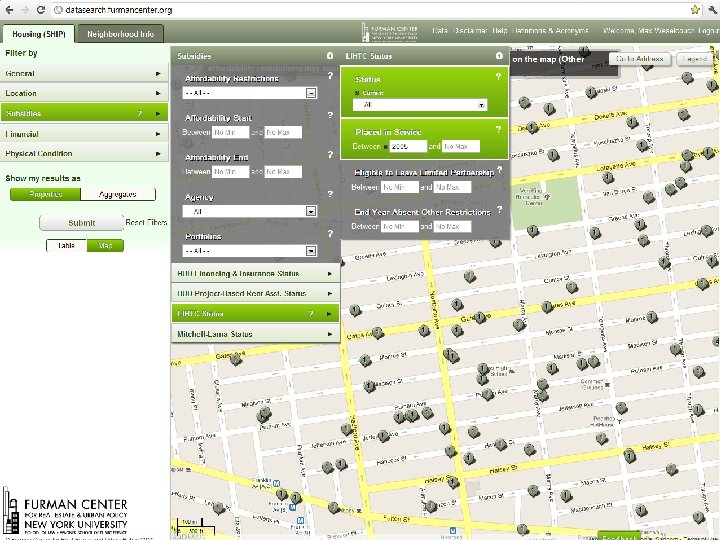
Task: Clear Placed in Service minimum via x
Action: 386,147
